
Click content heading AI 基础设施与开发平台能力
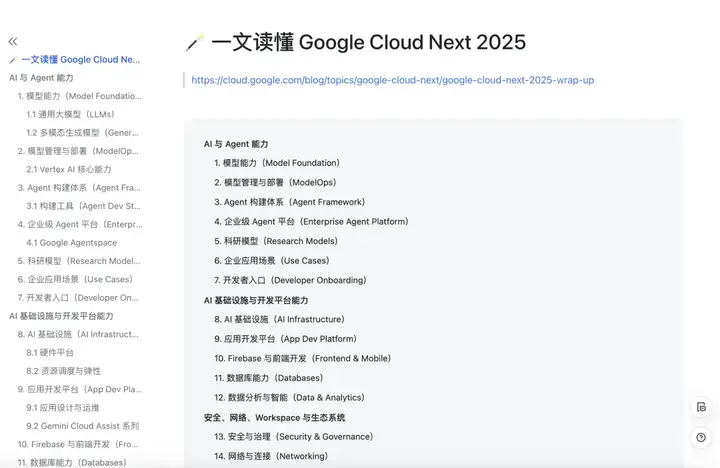coord(256,300)
